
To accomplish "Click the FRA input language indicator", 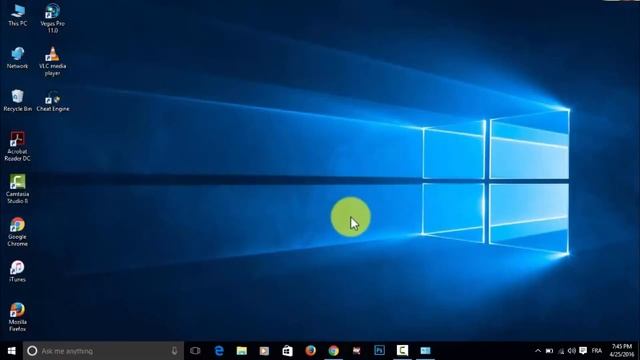I will [597, 351].
